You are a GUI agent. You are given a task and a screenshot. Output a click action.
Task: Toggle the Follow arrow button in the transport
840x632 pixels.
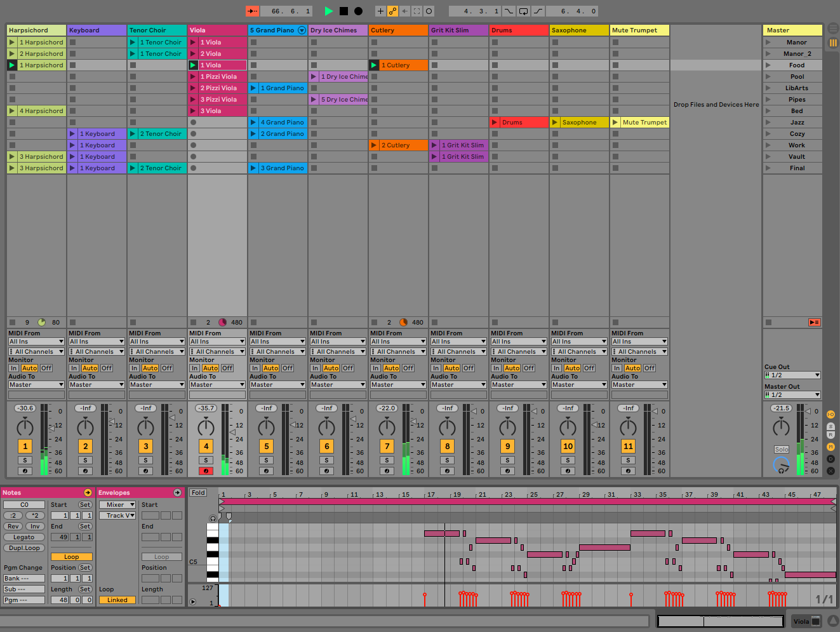253,11
